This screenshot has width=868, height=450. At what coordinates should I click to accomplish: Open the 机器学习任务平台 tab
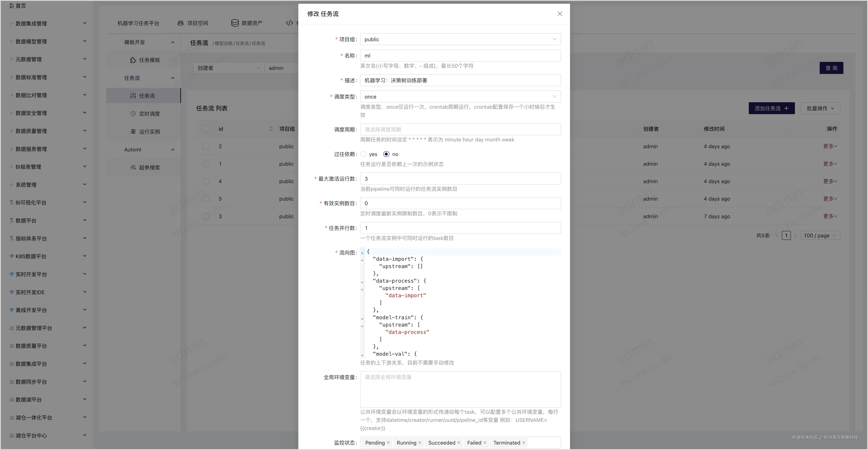[x=138, y=23]
